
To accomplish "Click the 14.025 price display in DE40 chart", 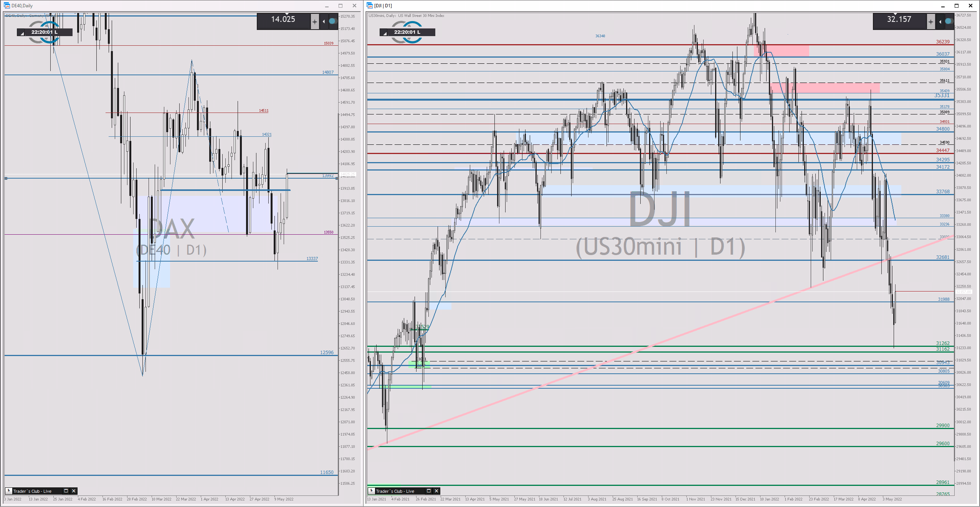I will coord(283,19).
